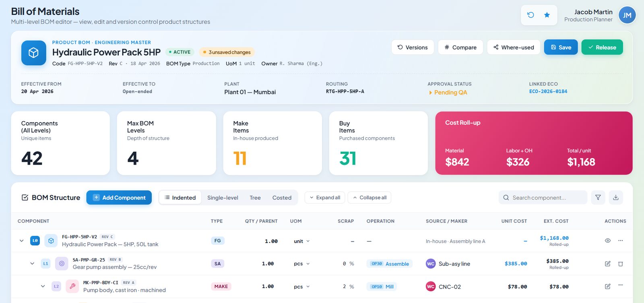The height and width of the screenshot is (303, 644).
Task: Click the Cost Roll-up card
Action: tap(534, 143)
